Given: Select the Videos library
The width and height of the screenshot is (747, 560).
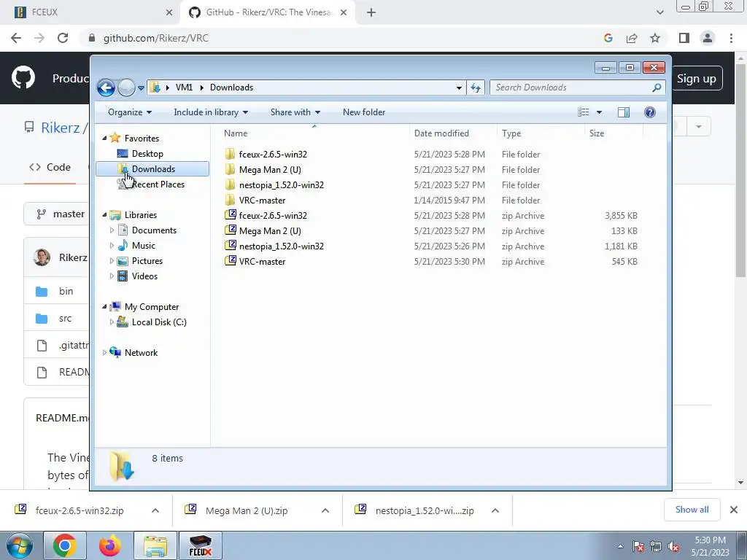Looking at the screenshot, I should [x=144, y=276].
